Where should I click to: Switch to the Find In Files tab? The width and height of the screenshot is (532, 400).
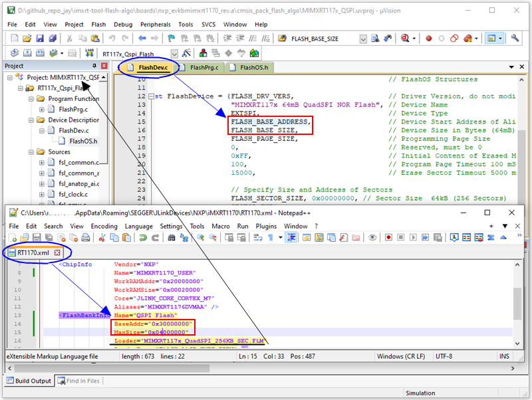[x=78, y=381]
